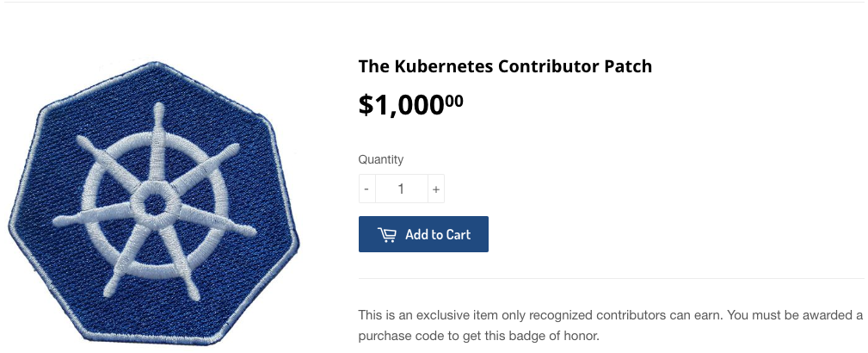The height and width of the screenshot is (353, 868).
Task: Click the ship's wheel hub on patch
Action: click(x=155, y=203)
